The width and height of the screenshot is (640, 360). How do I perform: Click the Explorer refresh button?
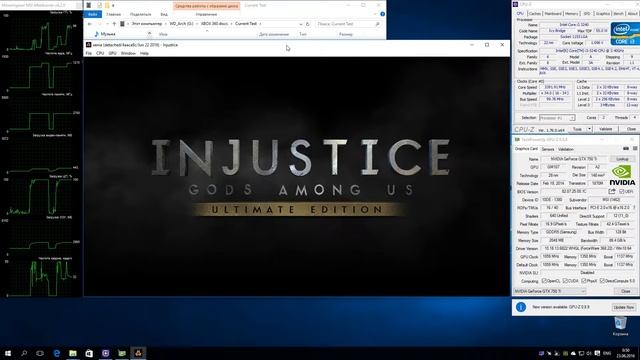coord(308,24)
